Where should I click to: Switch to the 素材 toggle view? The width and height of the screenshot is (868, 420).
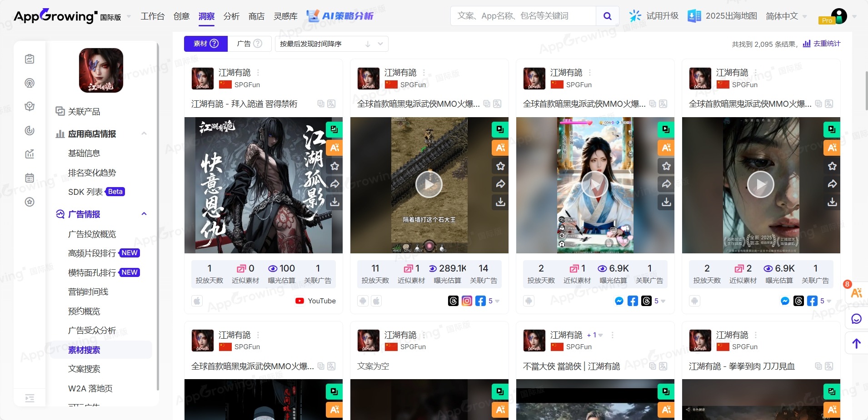coord(205,44)
